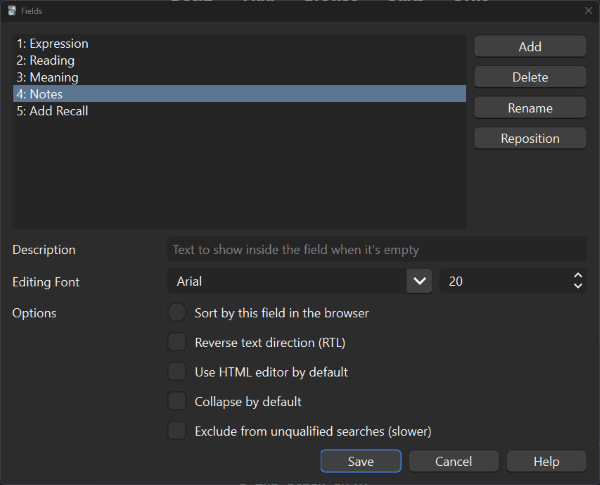Open the Reposition field dialog
Screen dimensions: 600x485
(530, 138)
